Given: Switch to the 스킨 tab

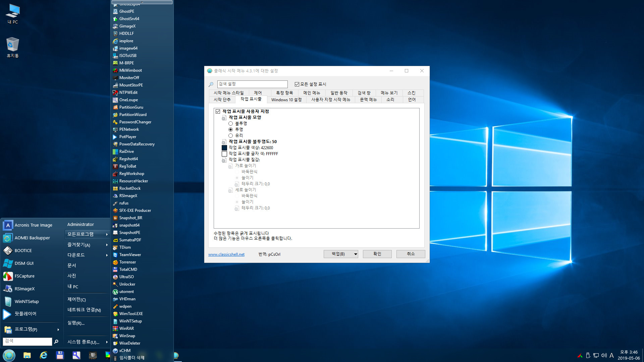Looking at the screenshot, I should point(411,93).
